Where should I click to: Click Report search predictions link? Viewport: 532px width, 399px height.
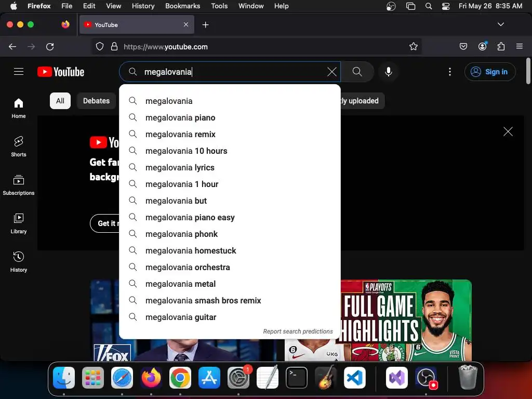[x=298, y=331]
